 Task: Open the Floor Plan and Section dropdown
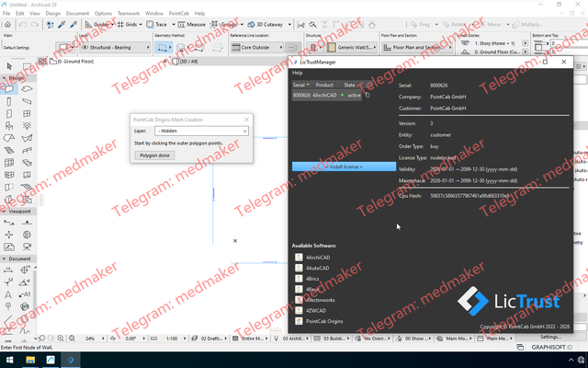[x=417, y=47]
